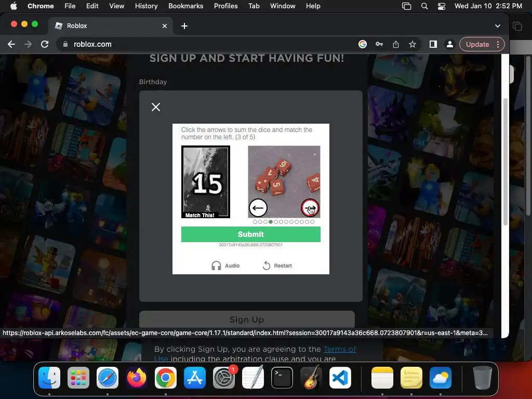Submit the dice captcha answer
The height and width of the screenshot is (399, 532).
[x=251, y=234]
